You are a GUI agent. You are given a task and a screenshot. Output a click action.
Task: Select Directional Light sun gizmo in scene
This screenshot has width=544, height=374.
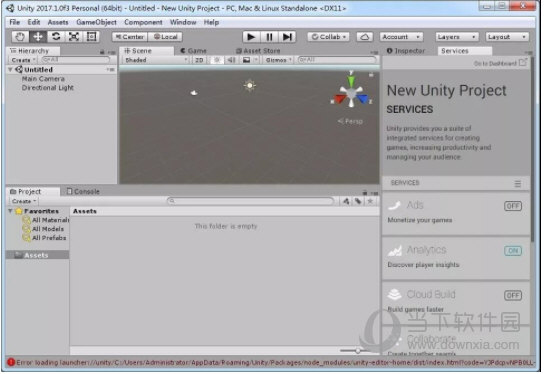(249, 85)
